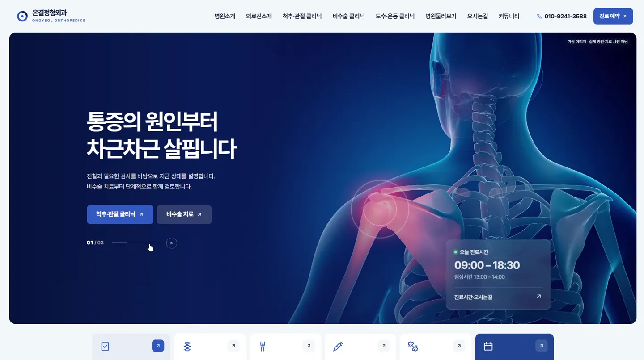
Task: Jump to the third slide indicator bar
Action: [x=153, y=243]
